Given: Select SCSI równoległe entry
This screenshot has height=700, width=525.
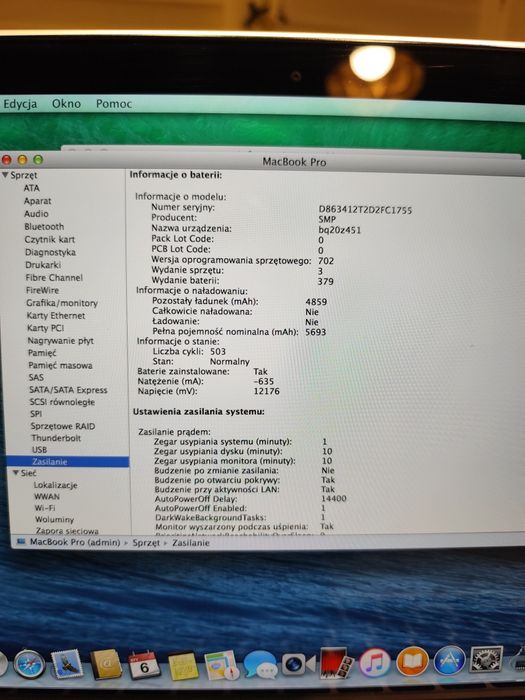Looking at the screenshot, I should click(x=62, y=402).
